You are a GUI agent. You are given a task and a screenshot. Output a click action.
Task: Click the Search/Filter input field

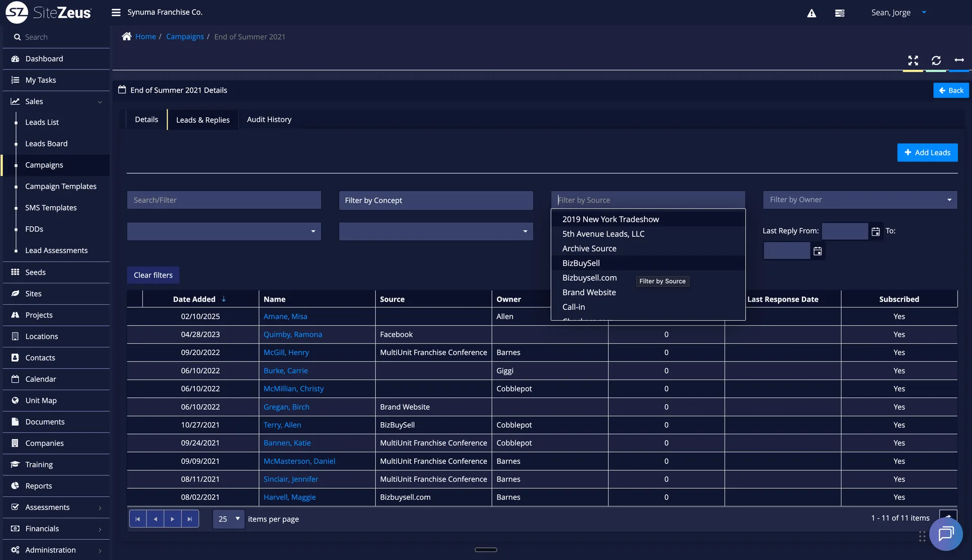[x=224, y=200]
